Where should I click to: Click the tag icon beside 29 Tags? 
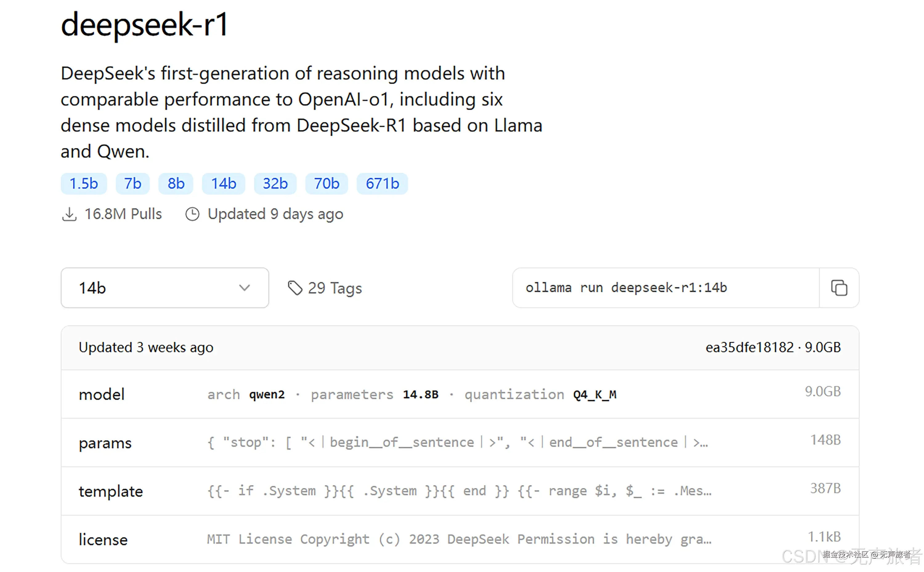295,288
